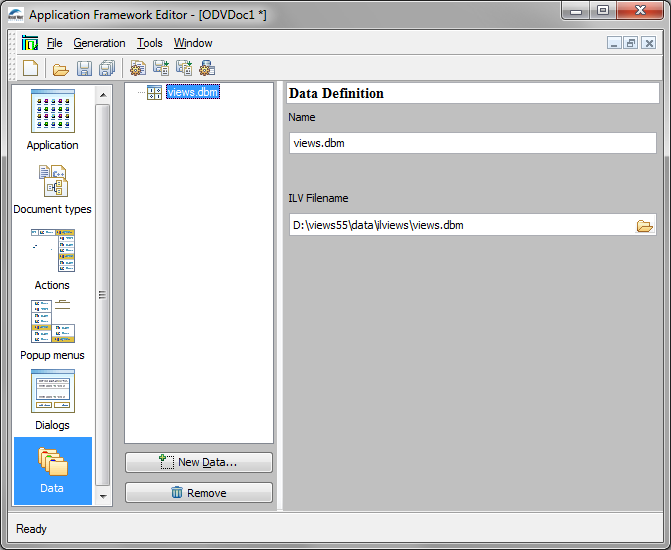Select Document types in the sidebar
Image resolution: width=671 pixels, height=550 pixels.
pyautogui.click(x=52, y=189)
